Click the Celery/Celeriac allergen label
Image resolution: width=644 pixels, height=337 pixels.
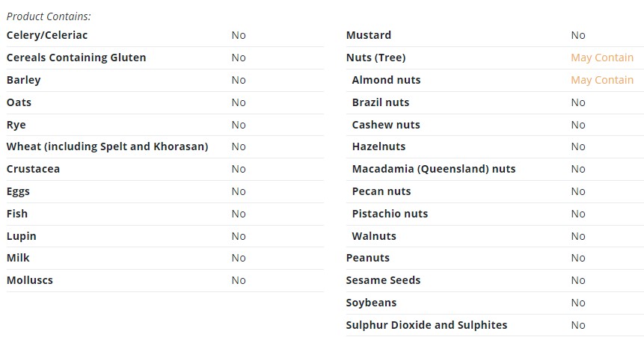[x=47, y=35]
